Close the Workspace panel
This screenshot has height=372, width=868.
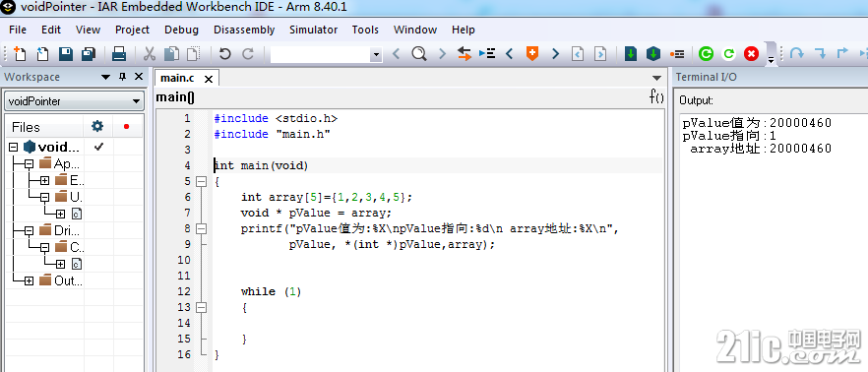click(139, 77)
